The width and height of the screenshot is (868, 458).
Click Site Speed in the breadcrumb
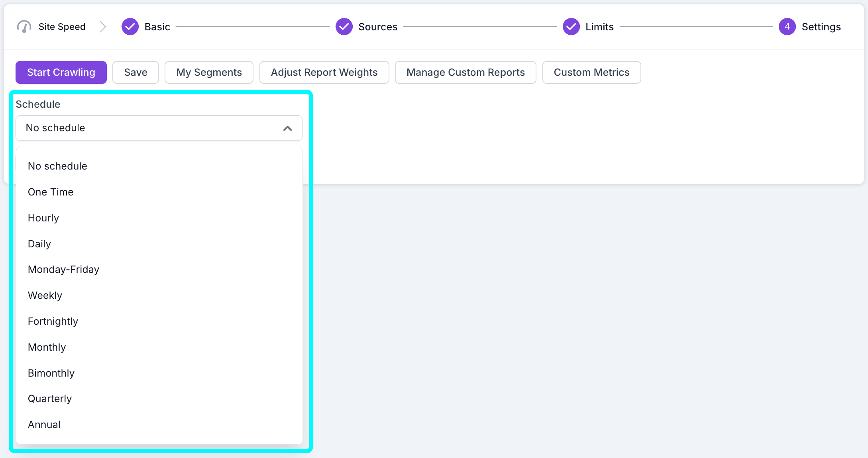(x=62, y=26)
